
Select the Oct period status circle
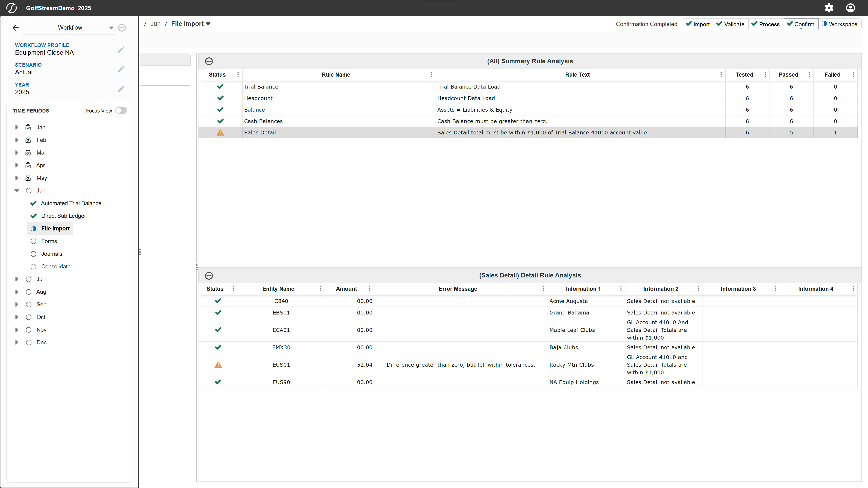pyautogui.click(x=29, y=317)
